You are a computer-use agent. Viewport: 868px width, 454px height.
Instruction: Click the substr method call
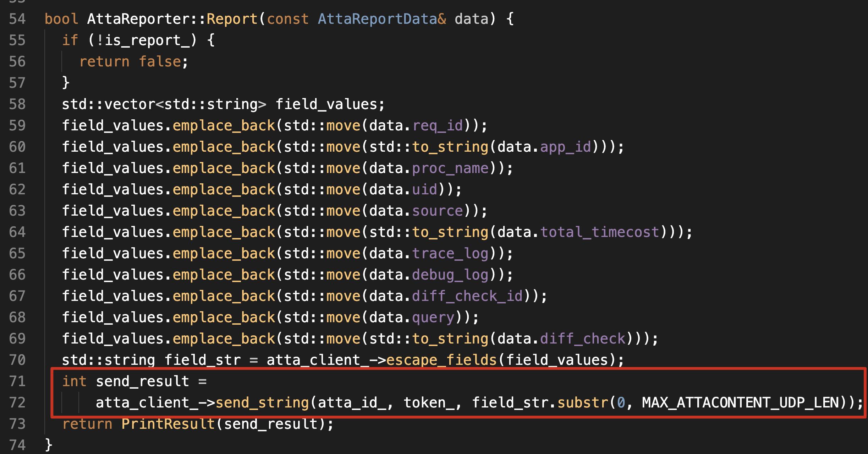pyautogui.click(x=583, y=402)
